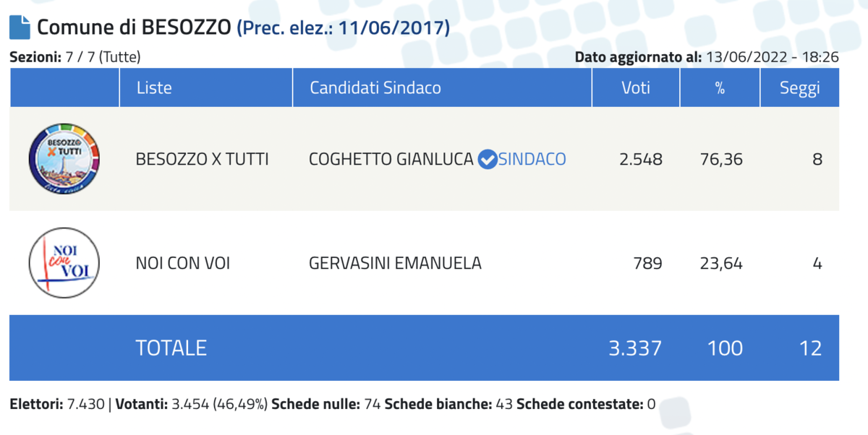Click the 23,64 percentage value

721,264
